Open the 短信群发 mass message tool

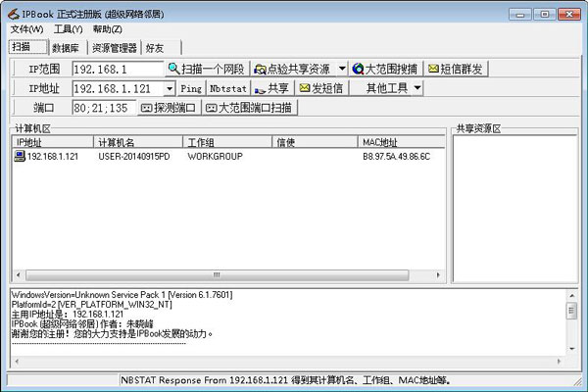456,69
